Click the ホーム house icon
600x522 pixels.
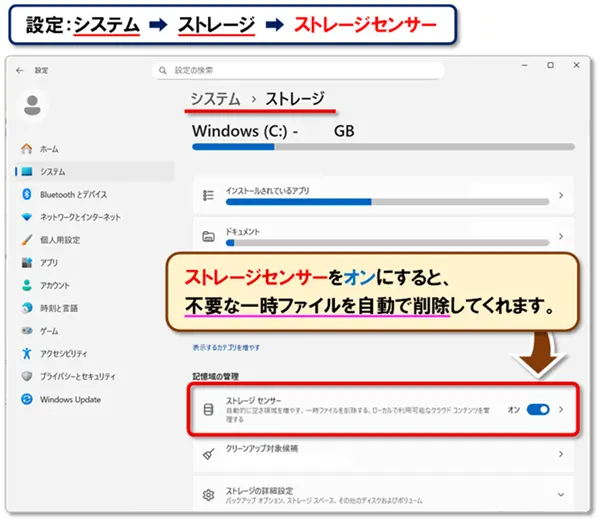[26, 149]
